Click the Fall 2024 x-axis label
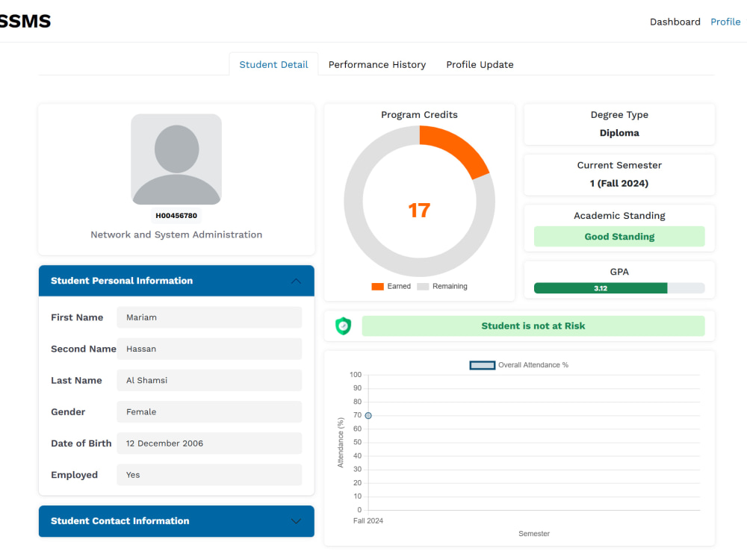The width and height of the screenshot is (747, 560). 368,521
